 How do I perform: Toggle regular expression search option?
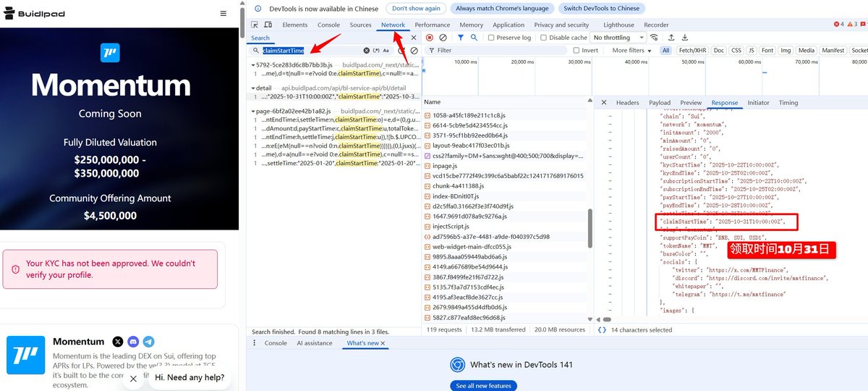[x=375, y=51]
